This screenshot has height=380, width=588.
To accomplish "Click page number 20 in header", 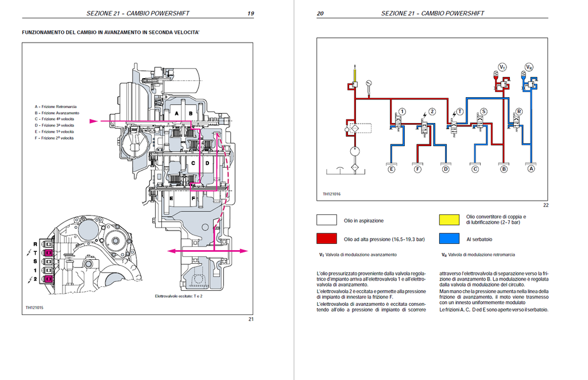I will [320, 14].
